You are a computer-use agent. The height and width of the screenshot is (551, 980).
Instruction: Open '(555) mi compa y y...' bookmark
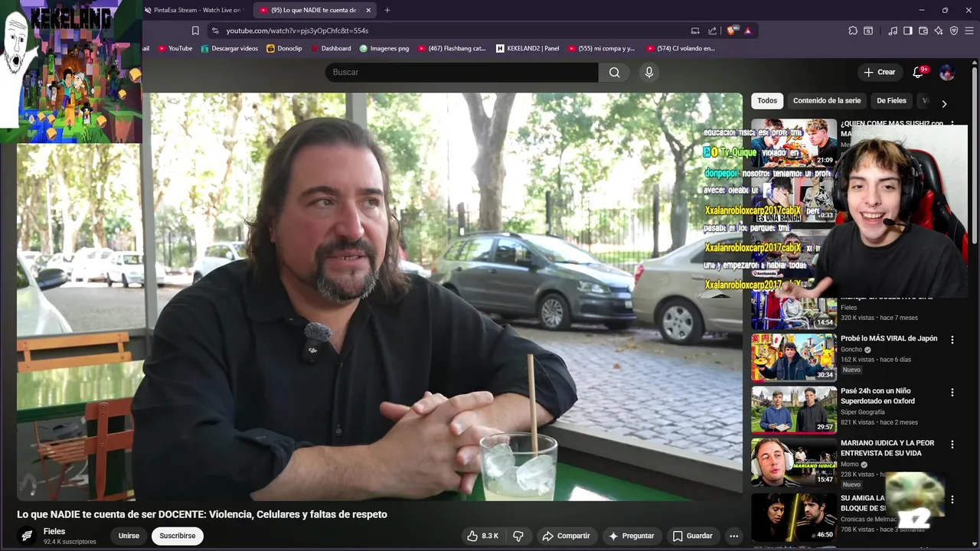(x=602, y=48)
